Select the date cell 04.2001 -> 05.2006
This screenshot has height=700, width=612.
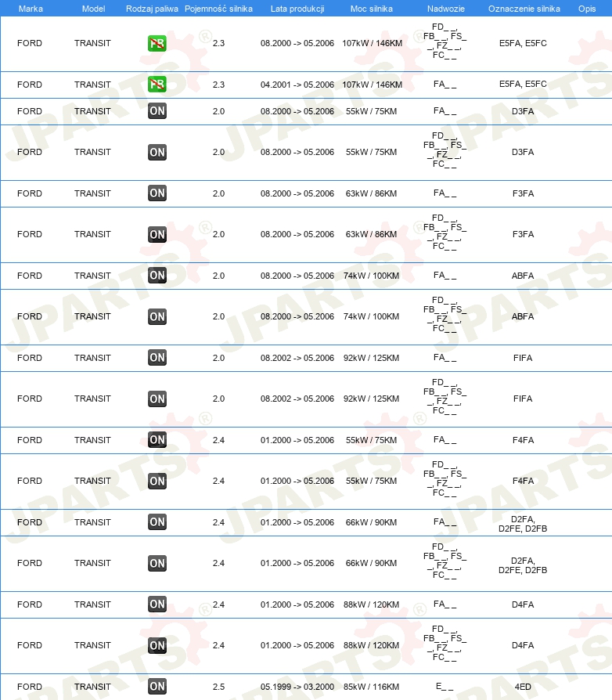(x=297, y=85)
